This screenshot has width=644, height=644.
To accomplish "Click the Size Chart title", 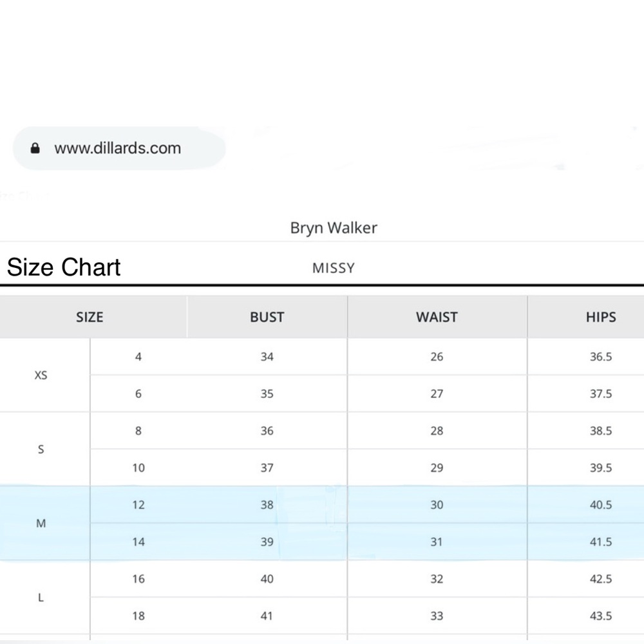I will (x=64, y=267).
